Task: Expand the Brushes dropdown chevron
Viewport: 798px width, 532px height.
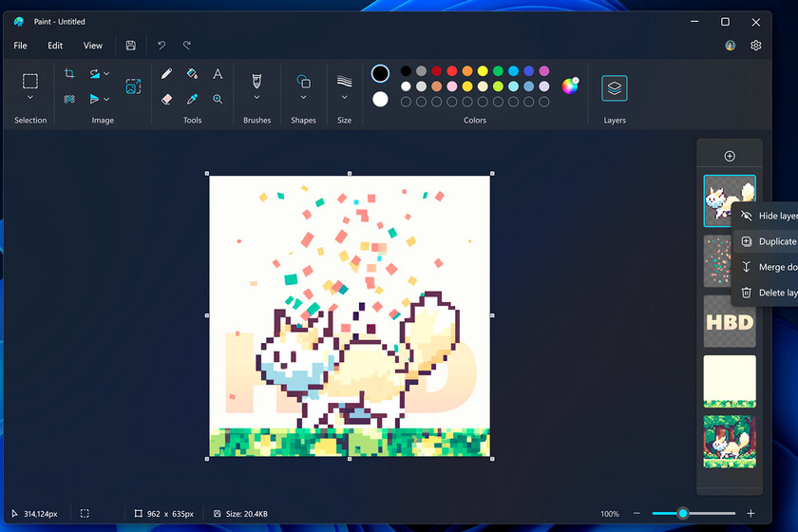Action: pos(256,98)
